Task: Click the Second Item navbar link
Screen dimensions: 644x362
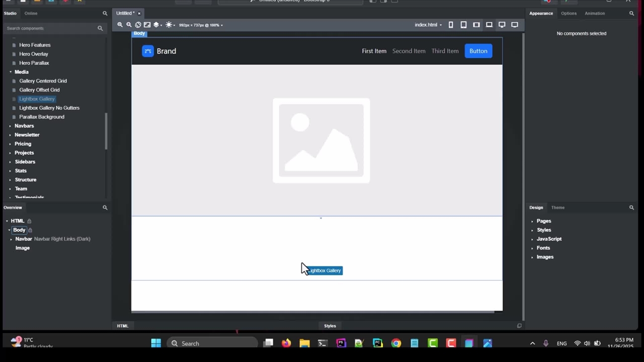Action: pos(409,51)
